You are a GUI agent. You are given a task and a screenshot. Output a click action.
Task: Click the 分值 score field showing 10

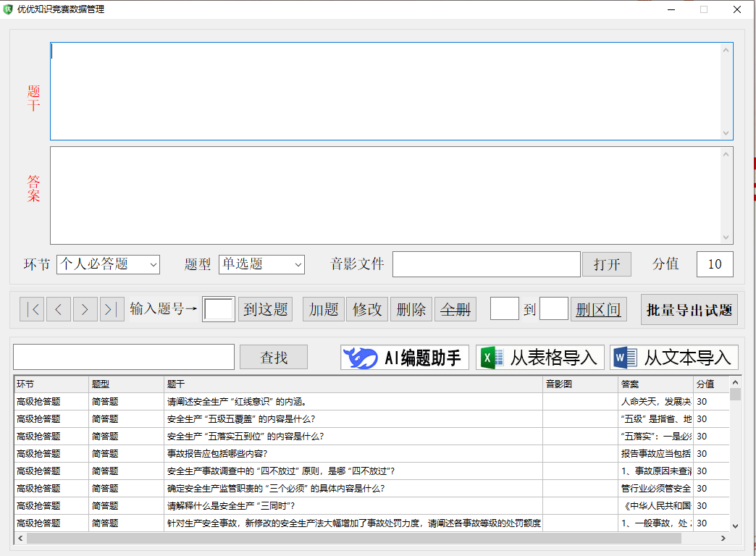715,264
